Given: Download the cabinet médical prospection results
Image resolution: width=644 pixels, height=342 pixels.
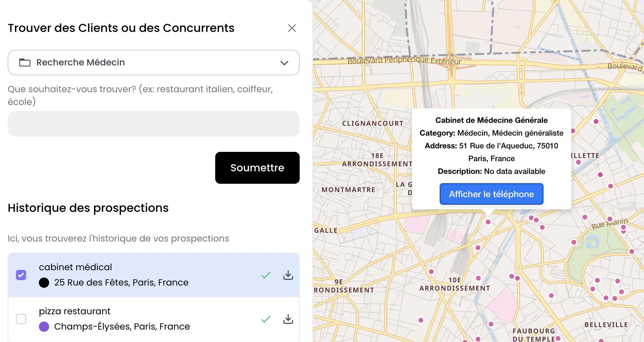Looking at the screenshot, I should click(288, 275).
